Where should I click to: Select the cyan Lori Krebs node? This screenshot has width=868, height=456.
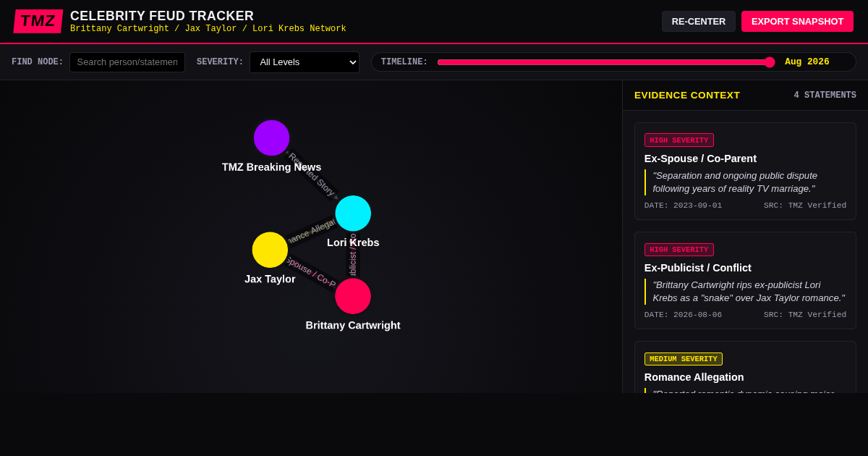(x=353, y=214)
